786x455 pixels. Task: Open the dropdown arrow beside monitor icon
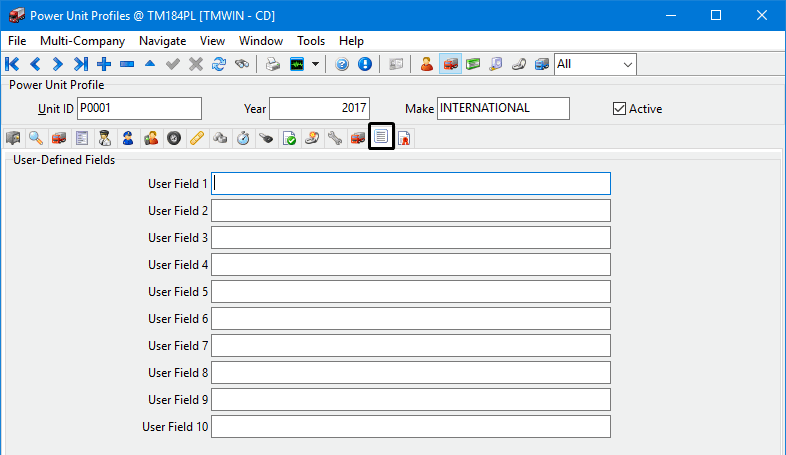point(316,64)
